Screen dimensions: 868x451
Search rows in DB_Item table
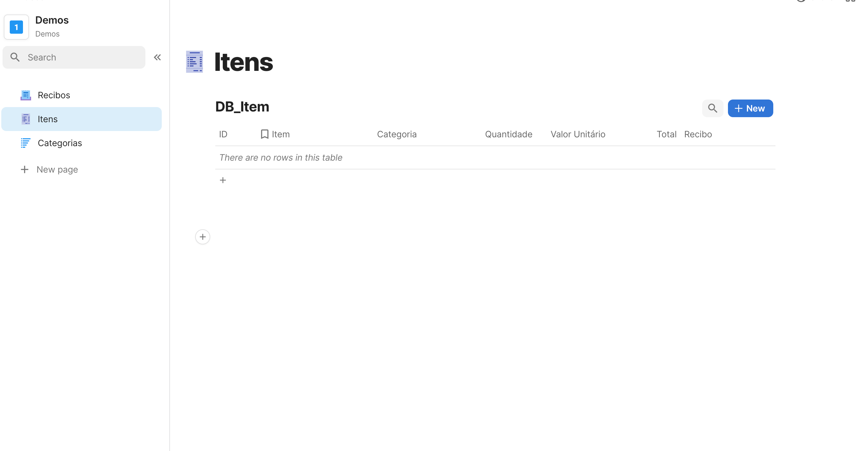(712, 108)
